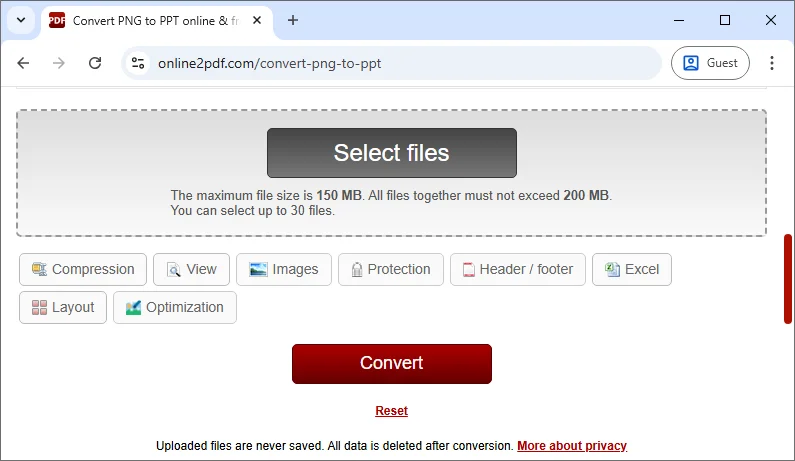This screenshot has height=461, width=795.
Task: Open the Compression options tab
Action: (x=83, y=269)
